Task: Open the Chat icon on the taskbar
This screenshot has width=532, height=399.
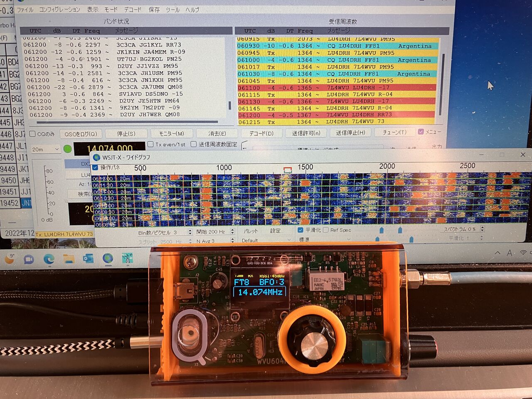Action: pyautogui.click(x=28, y=260)
